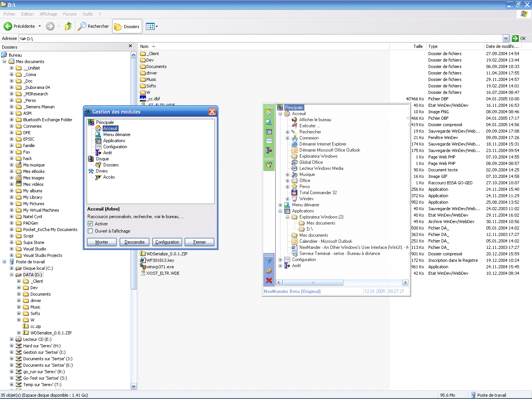Click folder tree scrollbar down arrow
Image resolution: width=532 pixels, height=399 pixels.
pyautogui.click(x=134, y=386)
